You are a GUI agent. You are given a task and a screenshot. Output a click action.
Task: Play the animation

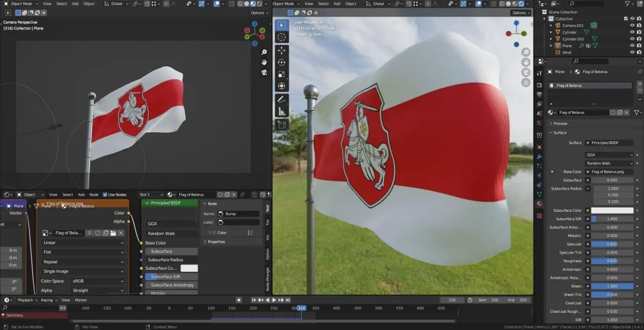point(274,300)
